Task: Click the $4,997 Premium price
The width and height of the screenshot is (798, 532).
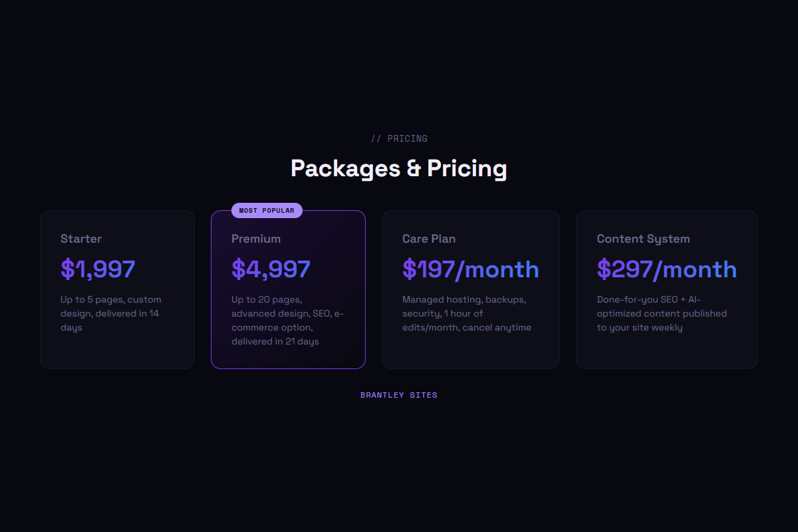Action: tap(271, 269)
